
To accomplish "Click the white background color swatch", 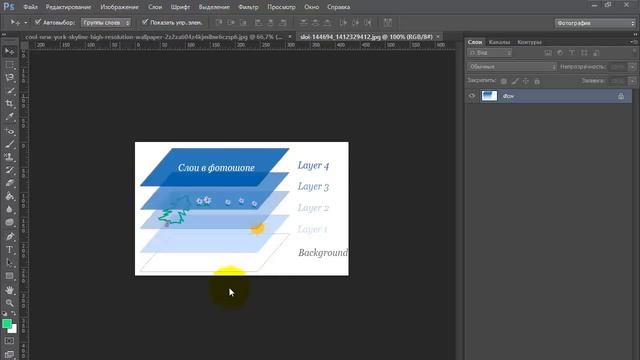I will click(x=13, y=329).
